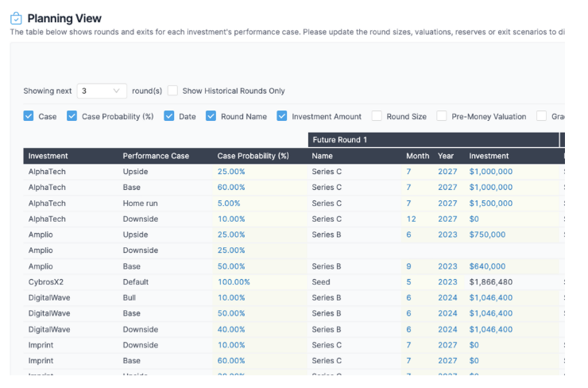Uncheck the Case column checkbox

coord(29,116)
